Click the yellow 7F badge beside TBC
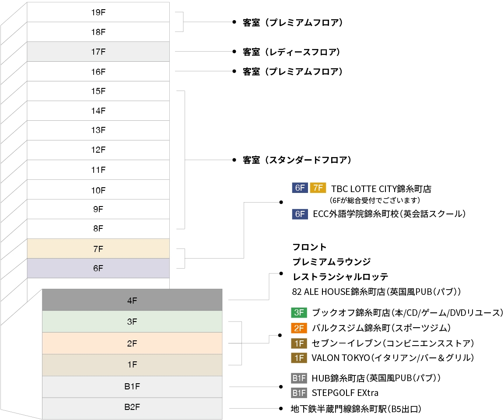The width and height of the screenshot is (504, 420). click(318, 188)
